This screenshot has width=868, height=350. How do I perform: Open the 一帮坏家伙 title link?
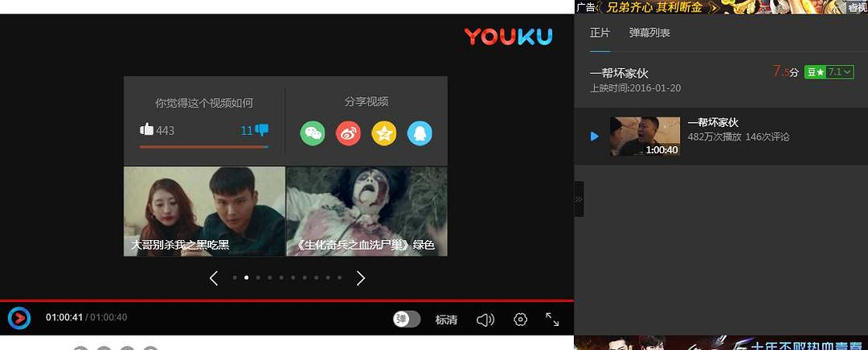point(619,73)
